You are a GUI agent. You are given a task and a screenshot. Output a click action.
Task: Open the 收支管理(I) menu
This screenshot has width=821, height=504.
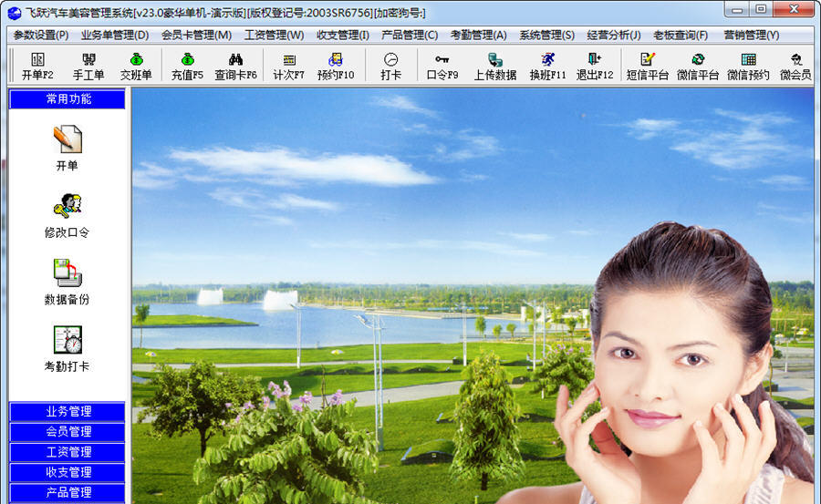[x=343, y=35]
